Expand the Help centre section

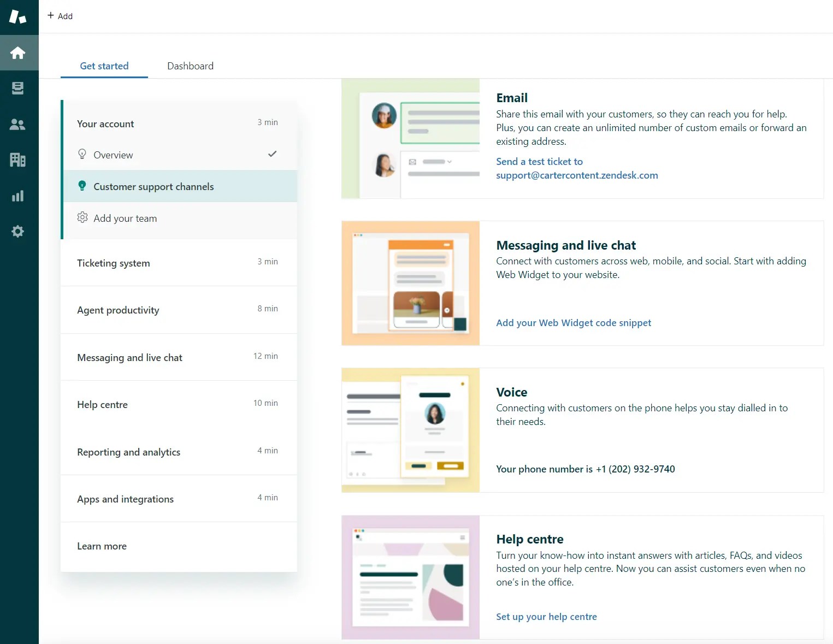click(x=102, y=404)
